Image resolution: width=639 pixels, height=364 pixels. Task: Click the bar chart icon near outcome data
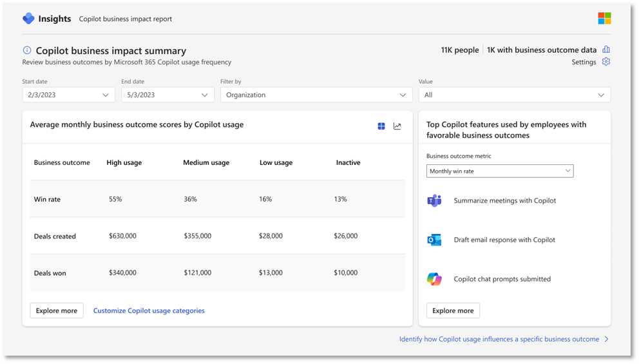(x=606, y=50)
